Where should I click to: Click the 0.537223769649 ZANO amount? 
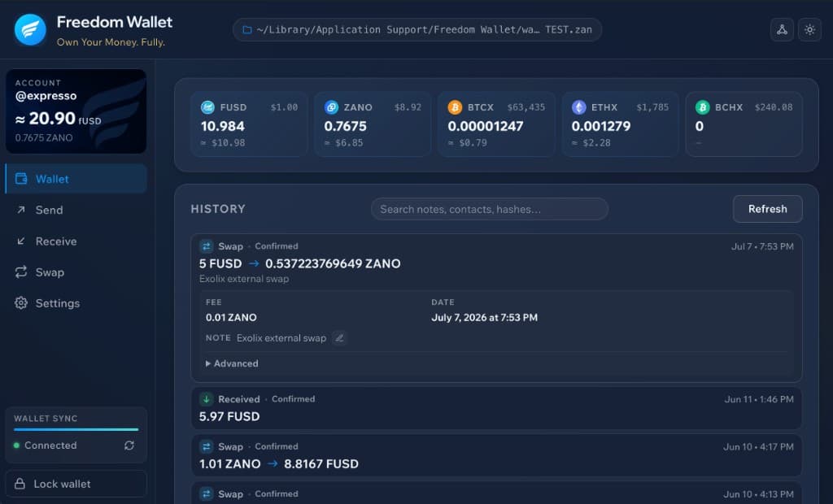click(x=333, y=264)
